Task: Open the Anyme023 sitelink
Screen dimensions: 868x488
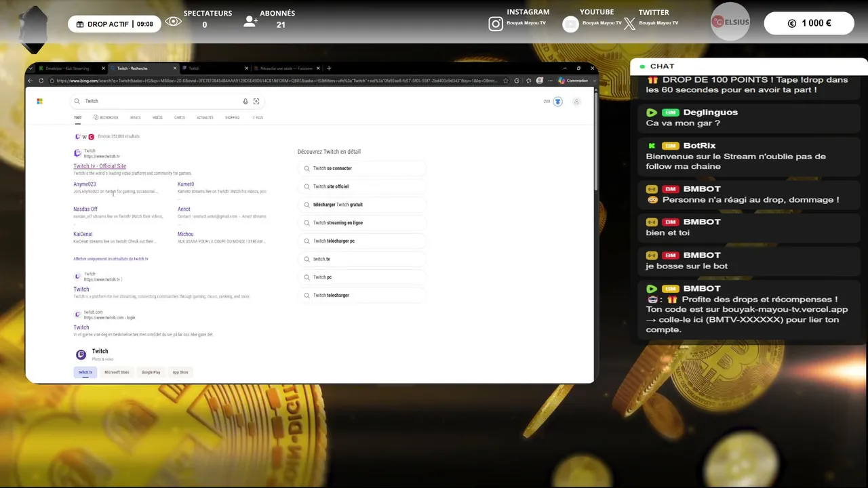Action: click(x=85, y=184)
